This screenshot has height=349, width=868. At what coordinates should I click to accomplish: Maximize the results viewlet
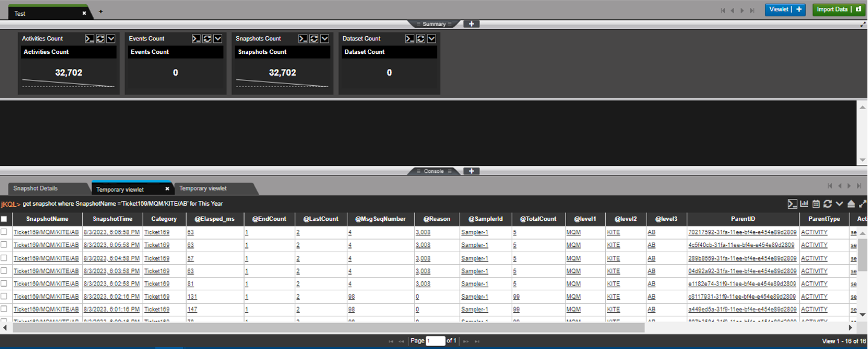tap(863, 204)
